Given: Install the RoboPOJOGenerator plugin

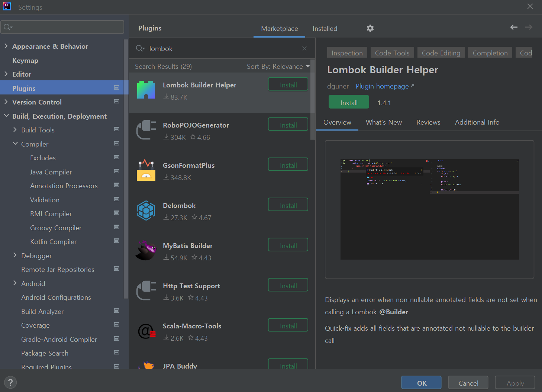Looking at the screenshot, I should [288, 125].
